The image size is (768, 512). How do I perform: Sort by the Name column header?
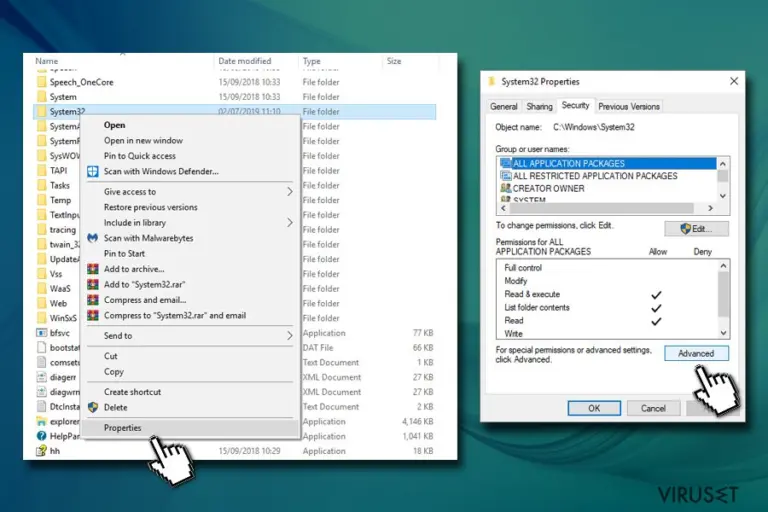(47, 61)
